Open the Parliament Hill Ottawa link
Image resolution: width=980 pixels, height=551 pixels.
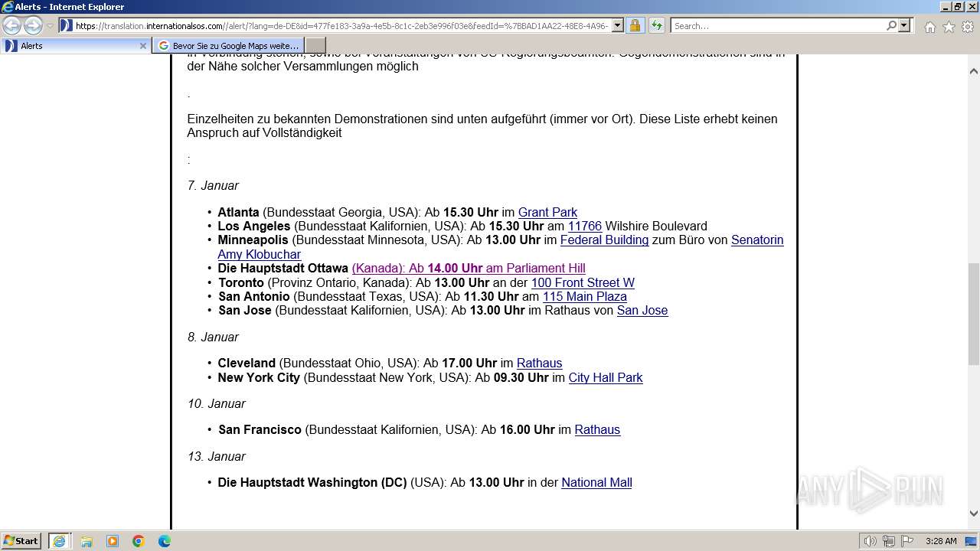(x=469, y=269)
